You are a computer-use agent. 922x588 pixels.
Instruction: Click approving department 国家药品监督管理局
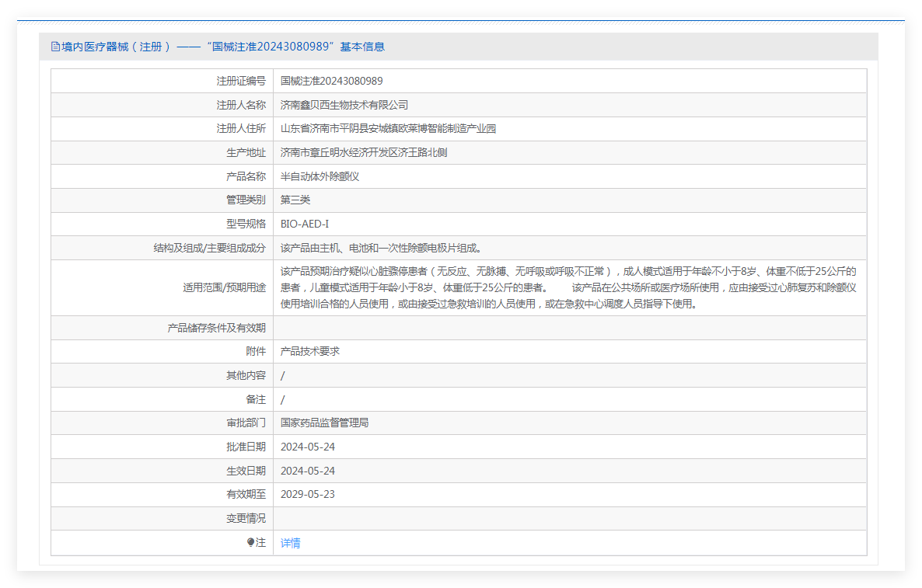pos(324,423)
